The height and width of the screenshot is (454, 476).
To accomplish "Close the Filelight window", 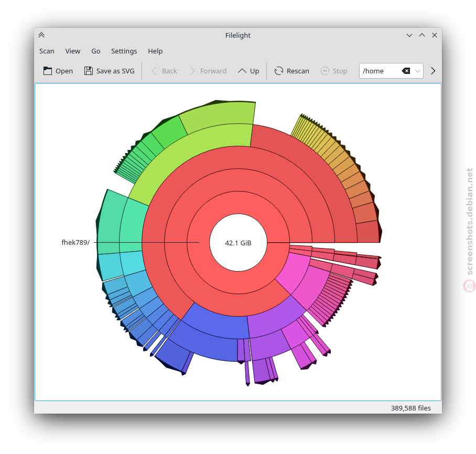I will tap(435, 35).
